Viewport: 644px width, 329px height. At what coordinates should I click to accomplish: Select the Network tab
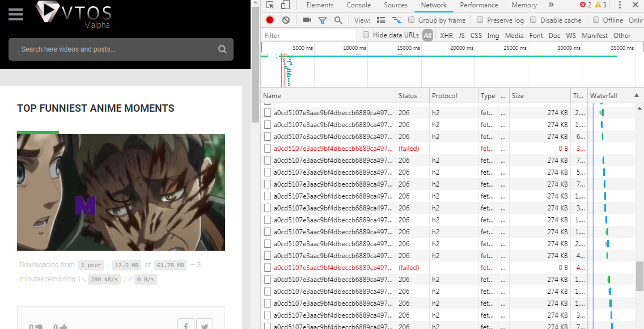[434, 5]
